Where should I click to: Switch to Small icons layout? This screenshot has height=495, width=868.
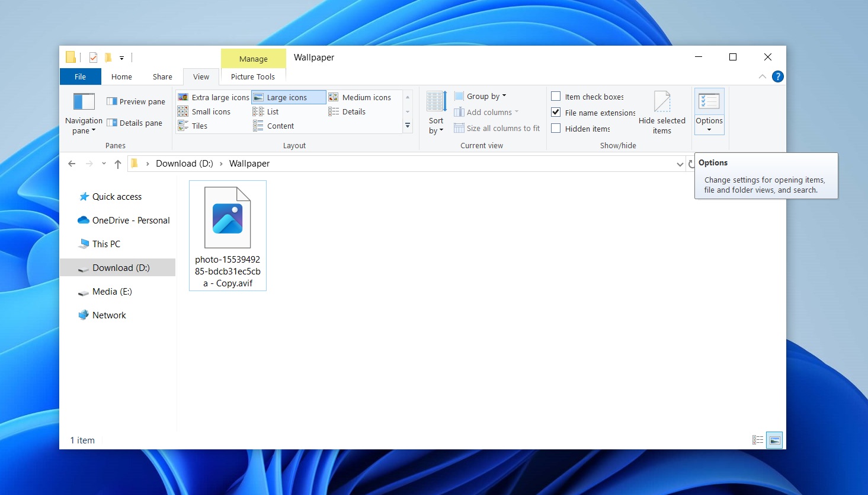[x=204, y=111]
